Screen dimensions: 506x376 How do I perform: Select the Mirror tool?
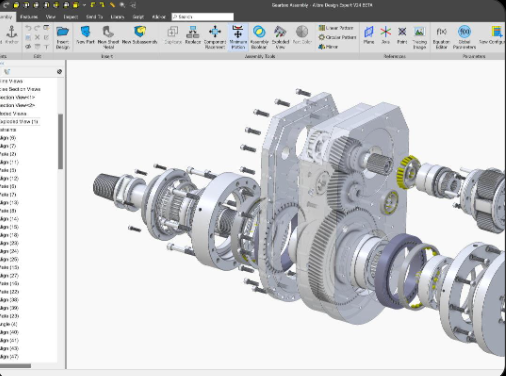click(328, 47)
